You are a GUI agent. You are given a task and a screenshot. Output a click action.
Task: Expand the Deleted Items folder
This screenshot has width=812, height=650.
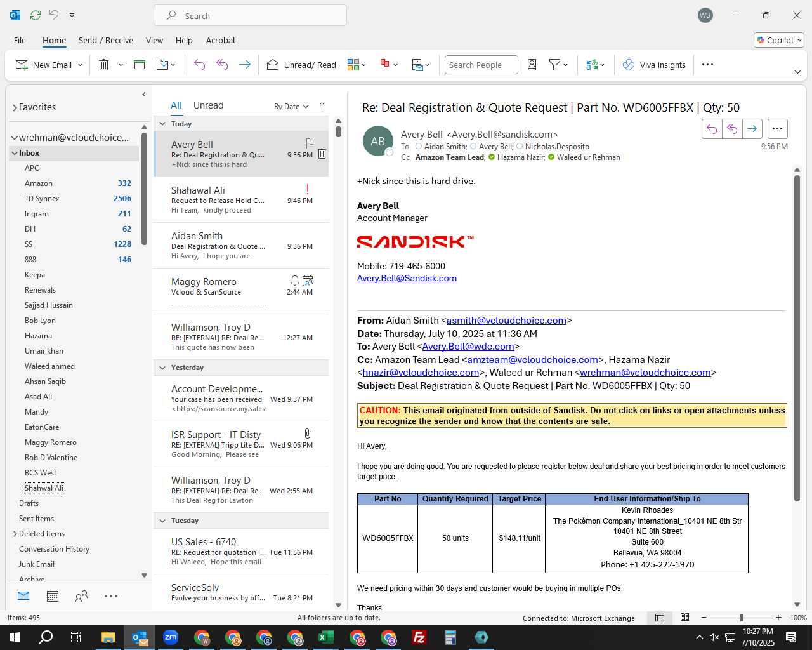(15, 534)
